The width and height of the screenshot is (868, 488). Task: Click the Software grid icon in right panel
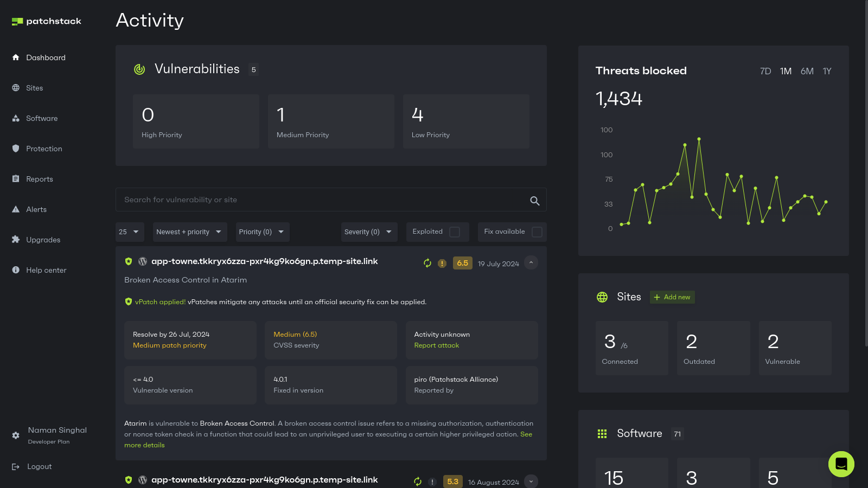602,434
